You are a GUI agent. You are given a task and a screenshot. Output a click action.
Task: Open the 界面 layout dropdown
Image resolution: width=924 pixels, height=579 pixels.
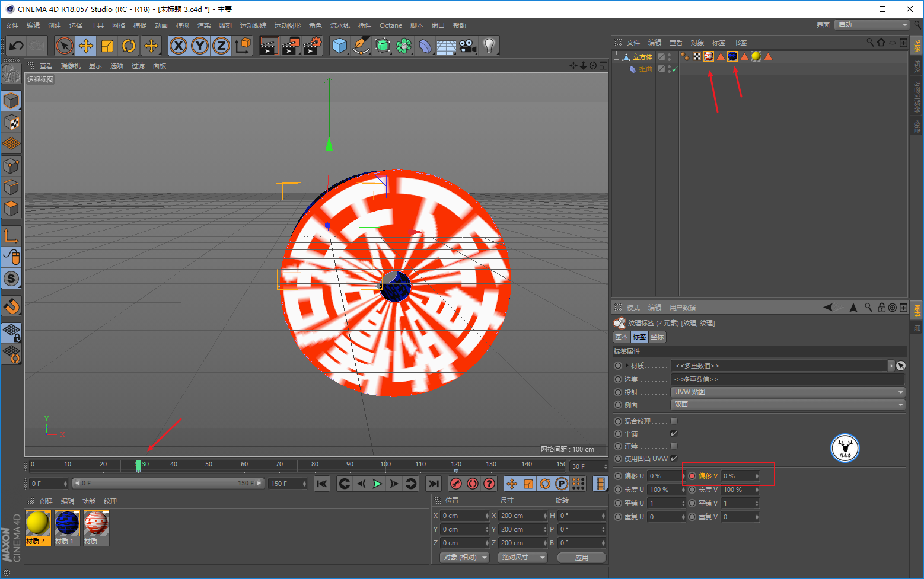871,24
